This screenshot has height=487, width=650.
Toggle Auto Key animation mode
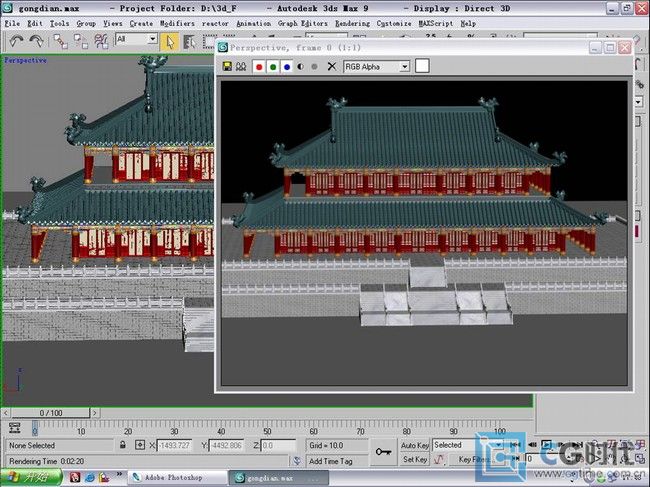(414, 445)
